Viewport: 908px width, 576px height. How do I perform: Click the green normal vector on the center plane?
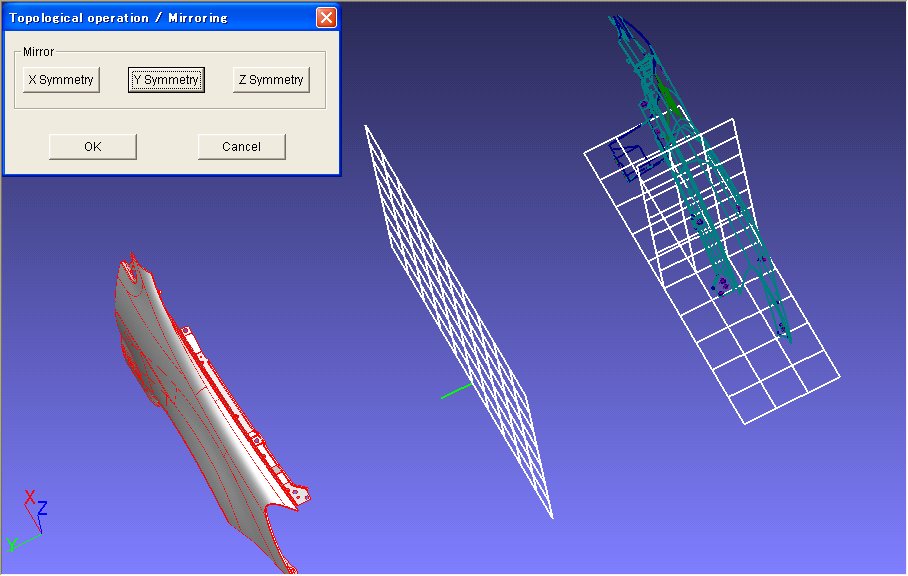coord(456,391)
